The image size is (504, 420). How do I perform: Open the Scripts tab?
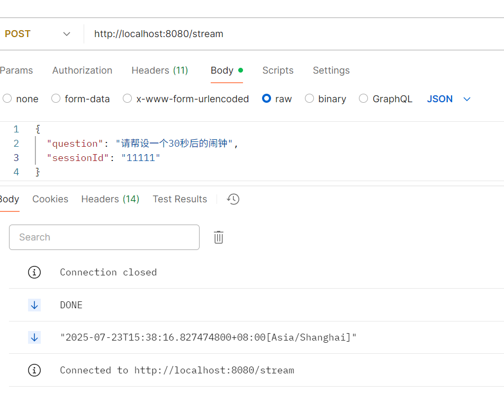[x=278, y=70]
